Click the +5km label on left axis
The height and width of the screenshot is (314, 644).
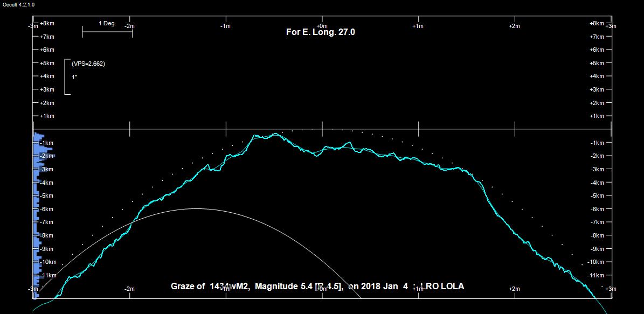click(x=47, y=63)
